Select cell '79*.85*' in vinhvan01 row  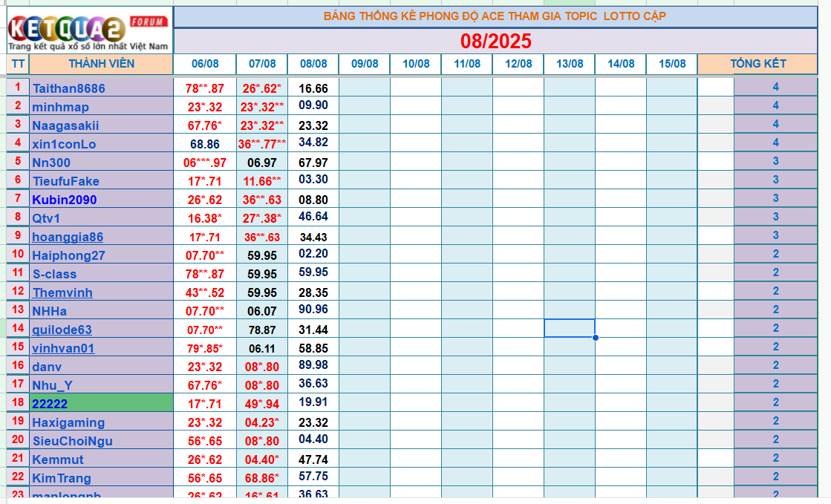coord(205,347)
